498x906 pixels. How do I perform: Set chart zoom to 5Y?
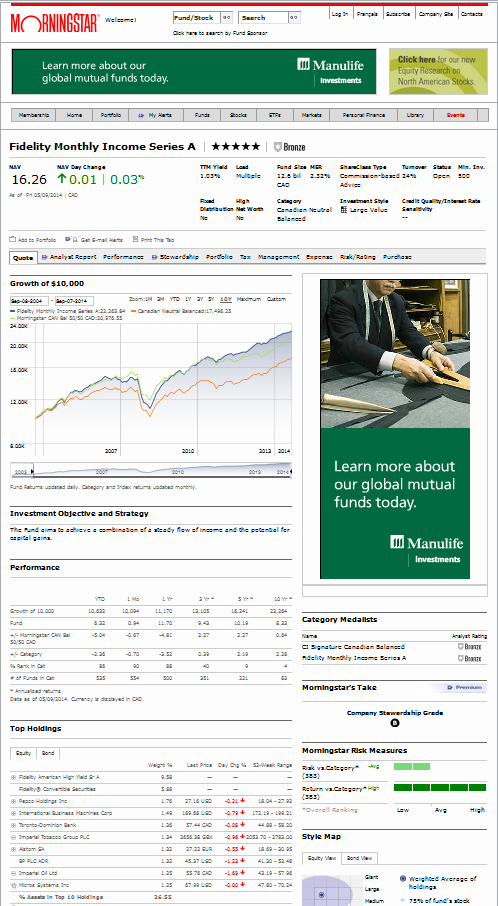pos(211,299)
